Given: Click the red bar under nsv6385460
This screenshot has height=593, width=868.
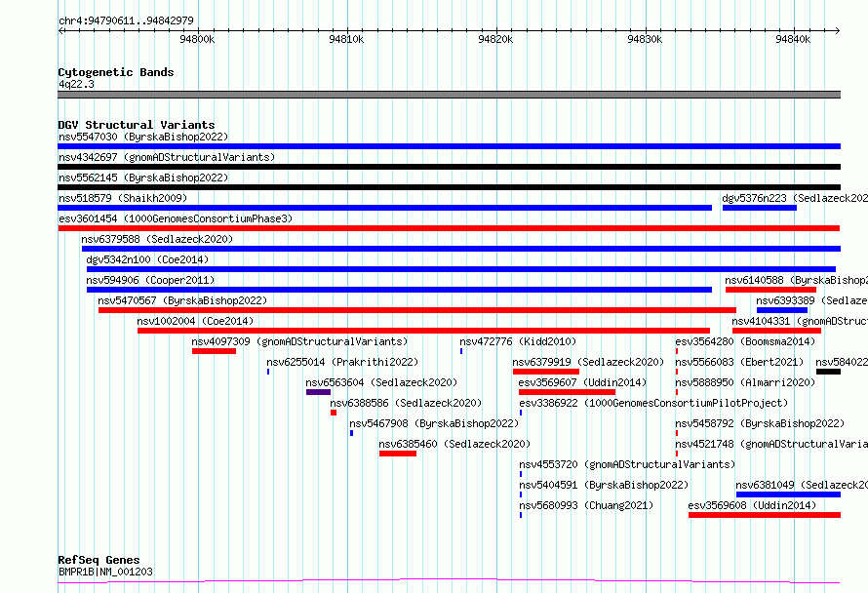Looking at the screenshot, I should (x=398, y=454).
